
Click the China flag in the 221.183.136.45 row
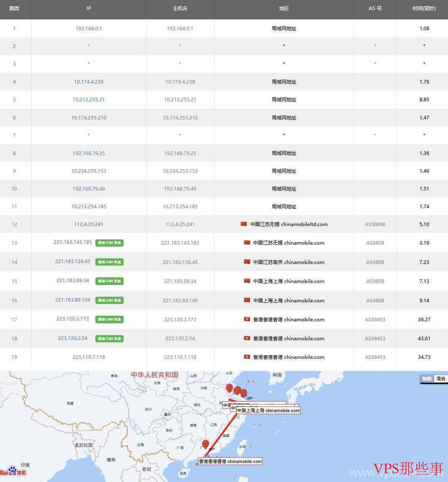(x=247, y=262)
